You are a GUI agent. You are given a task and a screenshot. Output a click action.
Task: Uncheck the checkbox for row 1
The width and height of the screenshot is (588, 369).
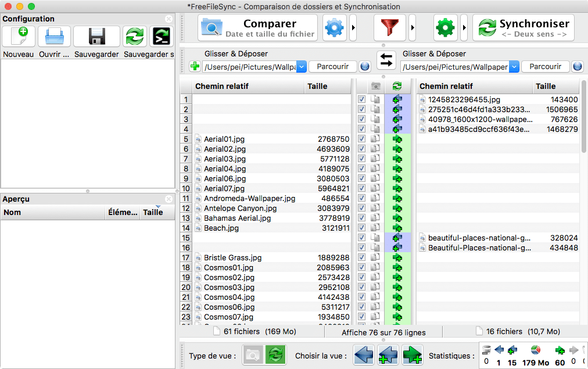(x=361, y=99)
